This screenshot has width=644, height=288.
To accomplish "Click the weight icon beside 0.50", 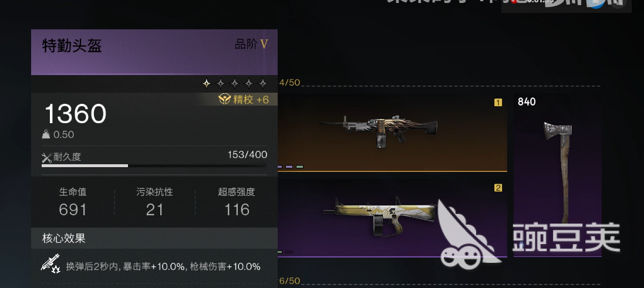I will pos(46,134).
